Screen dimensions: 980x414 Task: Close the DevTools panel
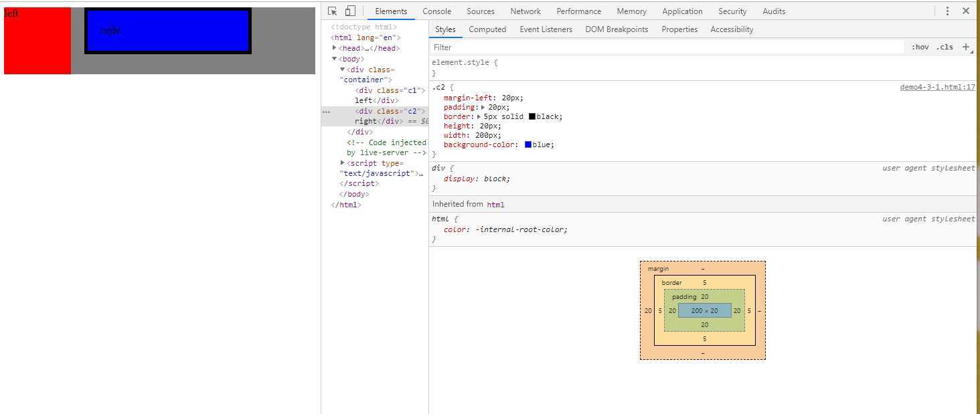pyautogui.click(x=966, y=11)
